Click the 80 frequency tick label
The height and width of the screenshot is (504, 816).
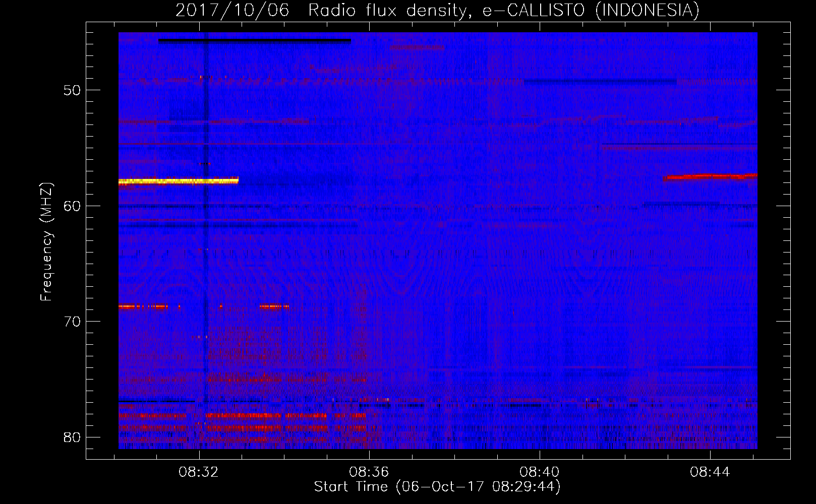(72, 437)
